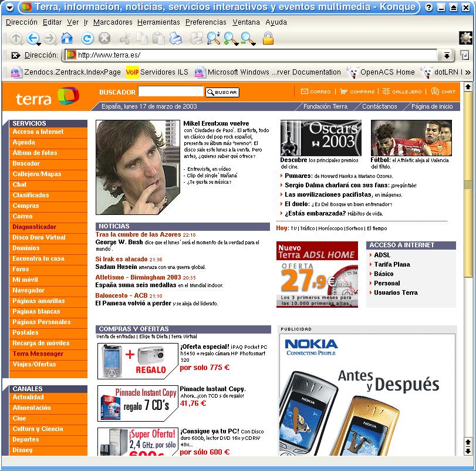Click the vertical scrollbar up arrow
476x471 pixels.
click(468, 87)
